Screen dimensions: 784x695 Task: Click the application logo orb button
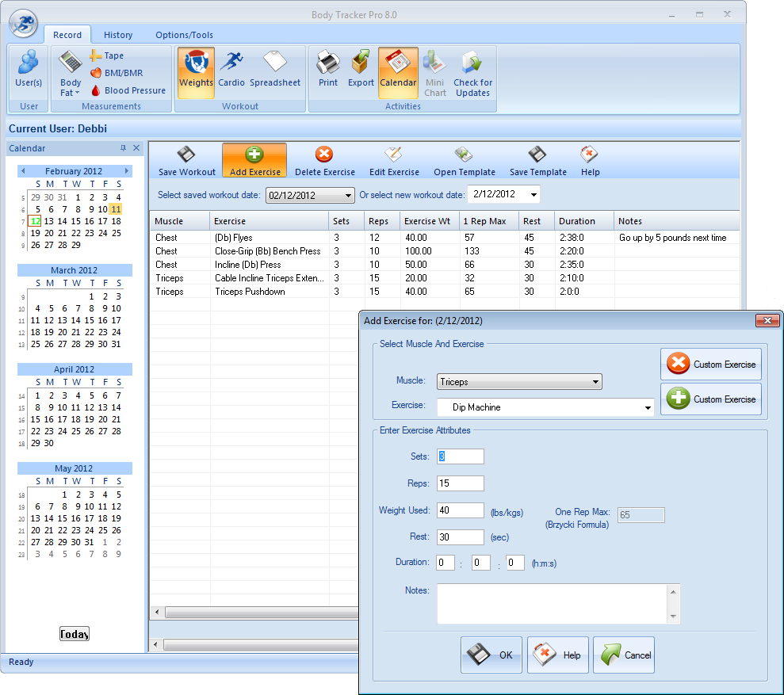pos(23,23)
